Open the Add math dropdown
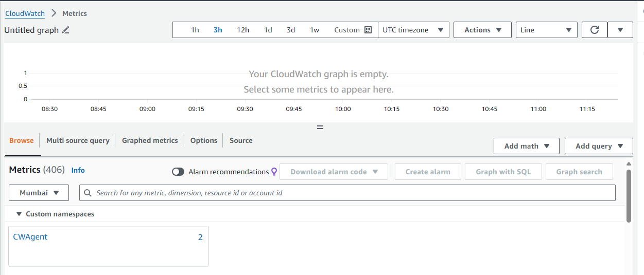The image size is (644, 275). point(527,146)
